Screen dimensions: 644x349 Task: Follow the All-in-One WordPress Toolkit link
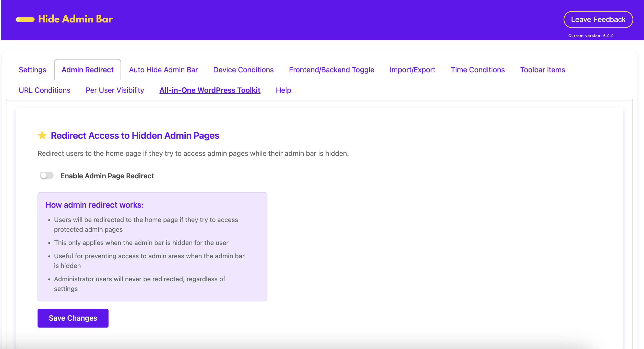point(210,90)
